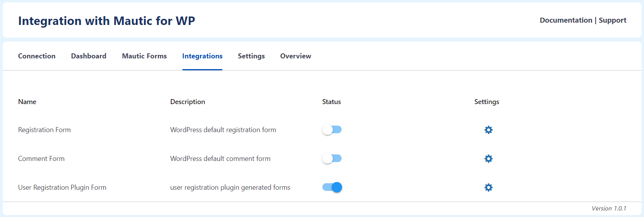Open the Support link
644x217 pixels.
click(x=612, y=20)
